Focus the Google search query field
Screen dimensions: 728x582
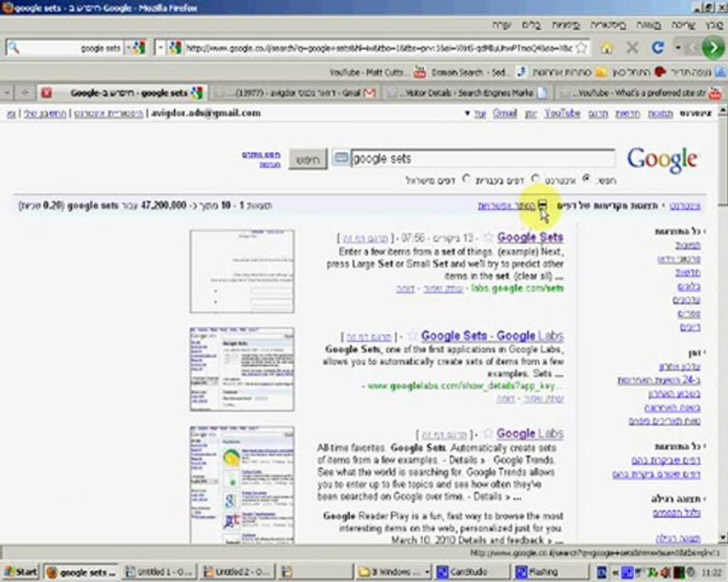483,158
